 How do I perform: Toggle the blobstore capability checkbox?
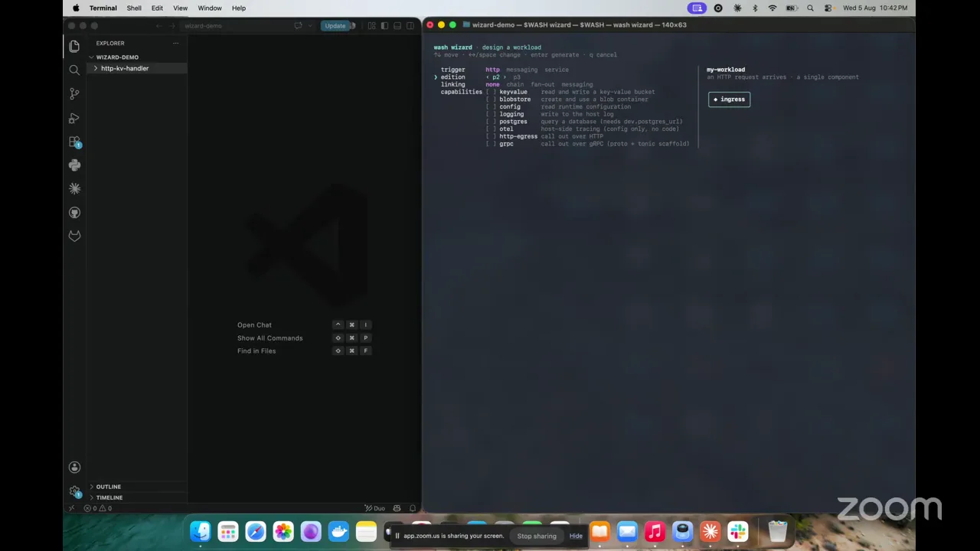click(x=491, y=99)
